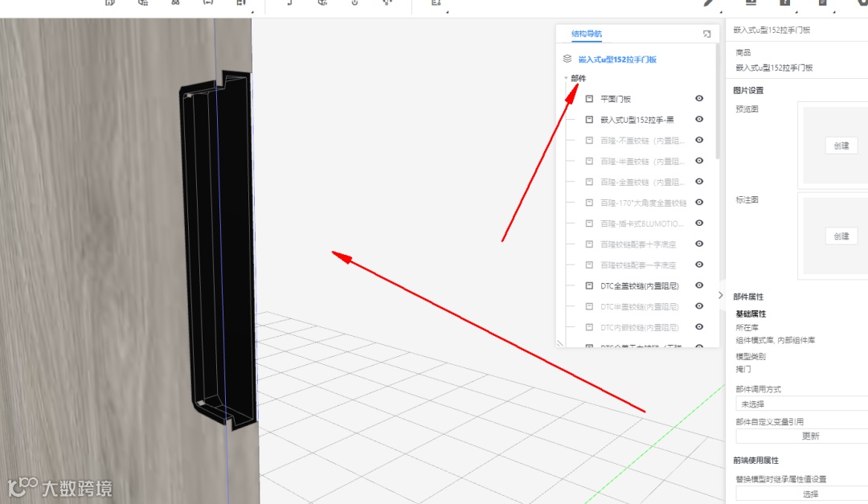Screen dimensions: 868x504
Task: Click the square icon beside 百隆-全盖铰链
Action: pos(589,182)
